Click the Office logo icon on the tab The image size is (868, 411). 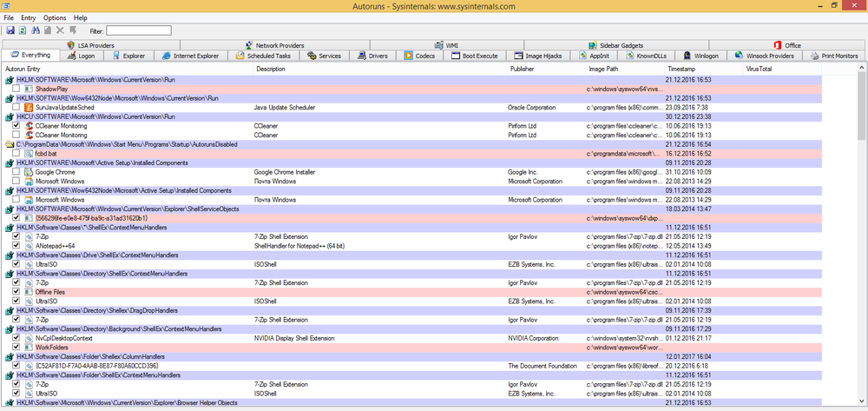[779, 45]
